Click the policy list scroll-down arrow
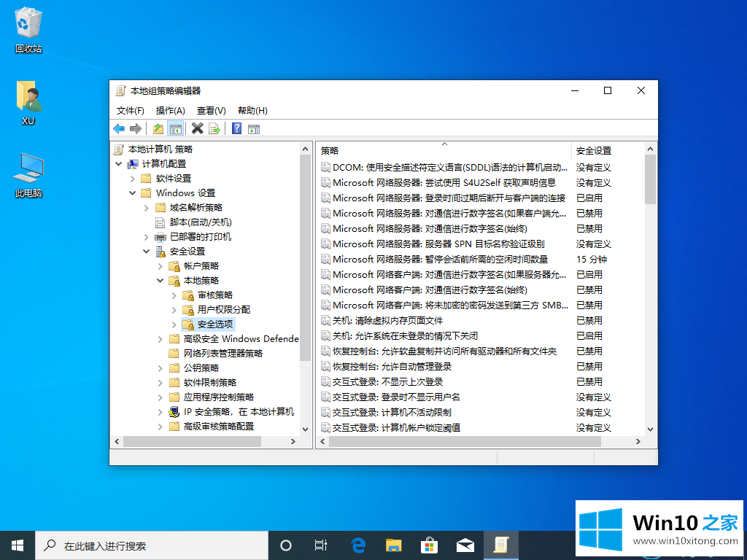Viewport: 747px width, 560px height. coord(650,429)
